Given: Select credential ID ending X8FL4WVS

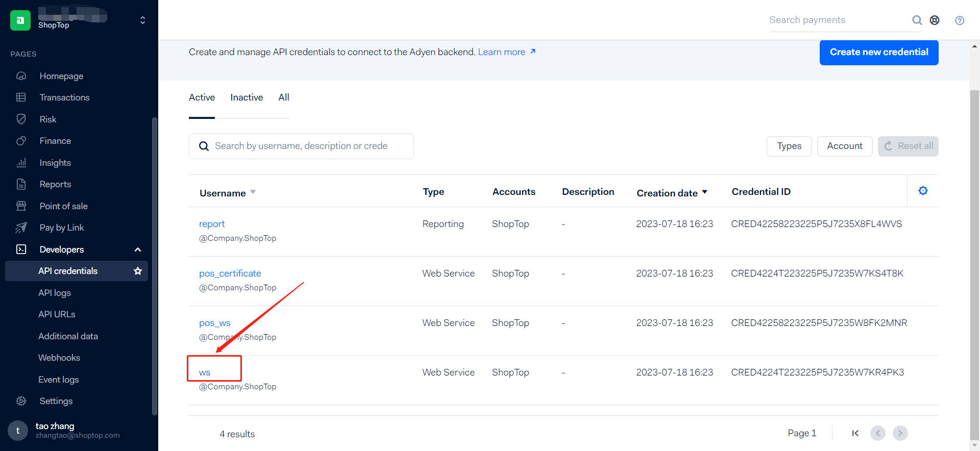Looking at the screenshot, I should [x=816, y=224].
